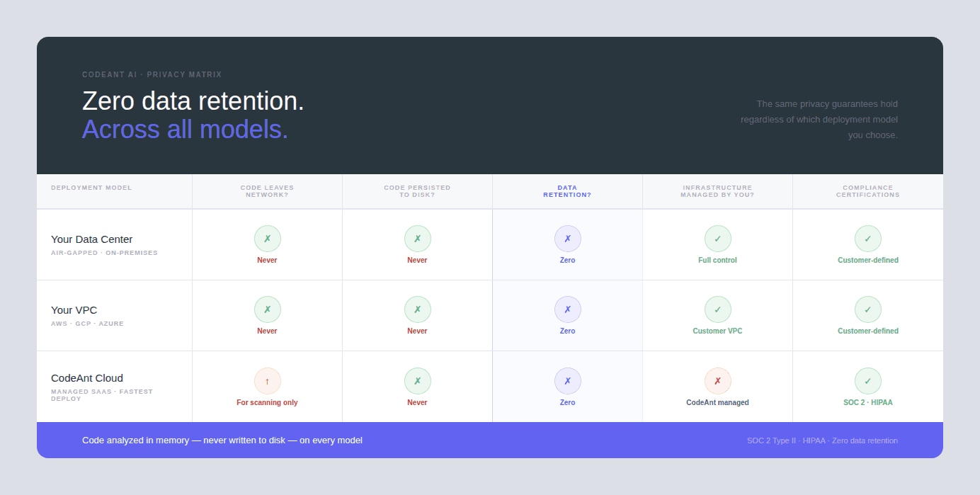Select the Code Persisted to Disk? column header
Viewport: 980px width, 495px height.
[x=417, y=191]
